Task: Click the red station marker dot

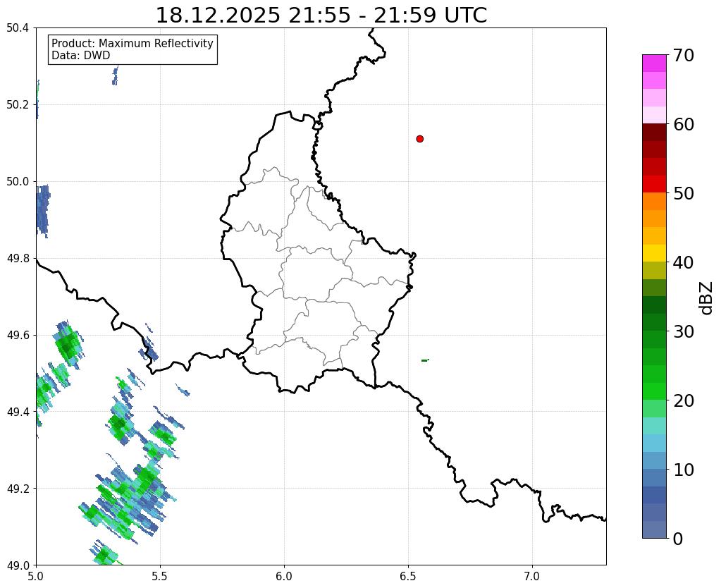Action: pyautogui.click(x=419, y=139)
